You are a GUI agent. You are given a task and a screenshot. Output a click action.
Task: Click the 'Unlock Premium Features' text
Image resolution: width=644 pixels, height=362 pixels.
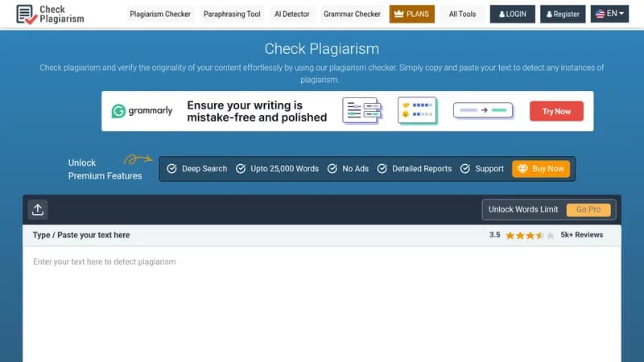pos(105,169)
